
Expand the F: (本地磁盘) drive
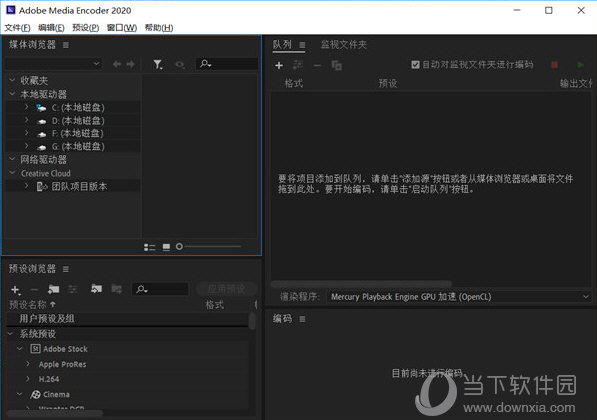pyautogui.click(x=26, y=133)
